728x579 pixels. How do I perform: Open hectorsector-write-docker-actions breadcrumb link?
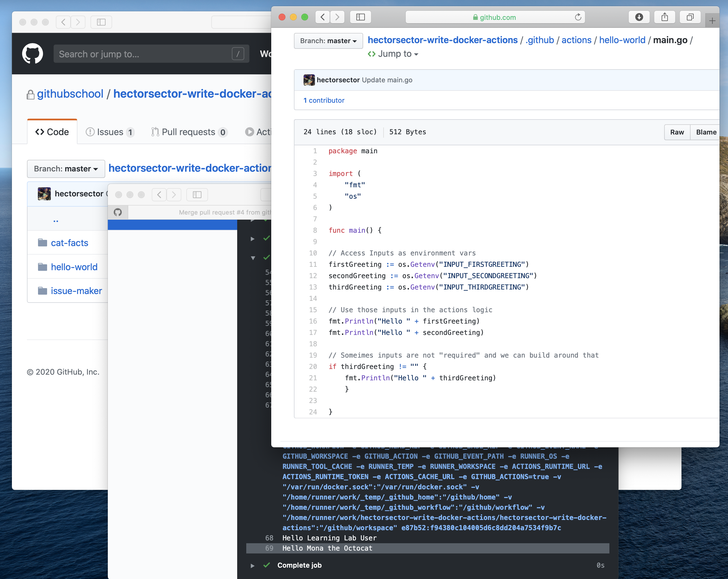pos(442,40)
